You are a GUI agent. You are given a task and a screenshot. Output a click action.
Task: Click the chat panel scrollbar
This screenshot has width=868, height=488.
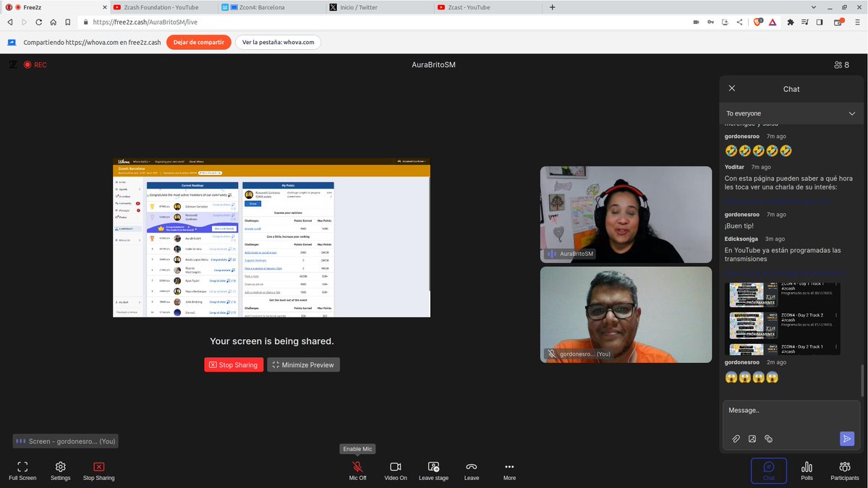(x=862, y=381)
